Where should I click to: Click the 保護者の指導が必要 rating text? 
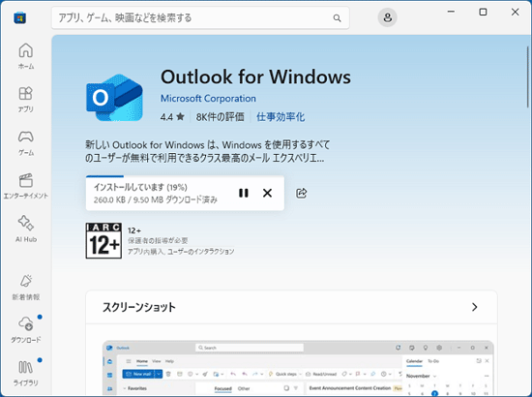coord(158,240)
